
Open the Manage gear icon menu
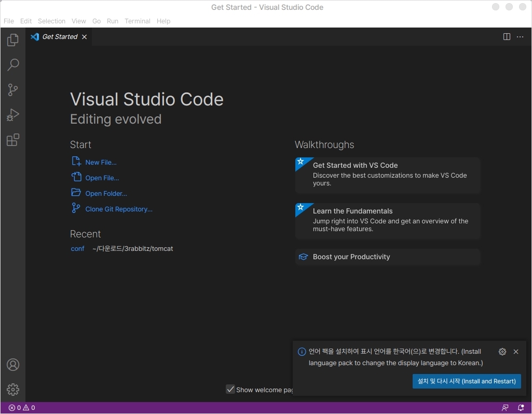tap(13, 389)
